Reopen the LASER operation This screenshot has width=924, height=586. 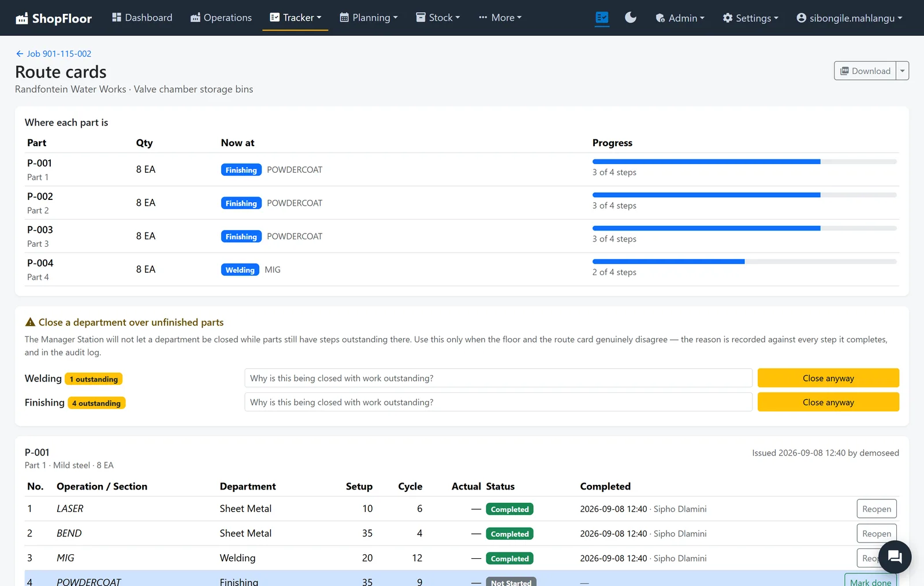point(877,509)
